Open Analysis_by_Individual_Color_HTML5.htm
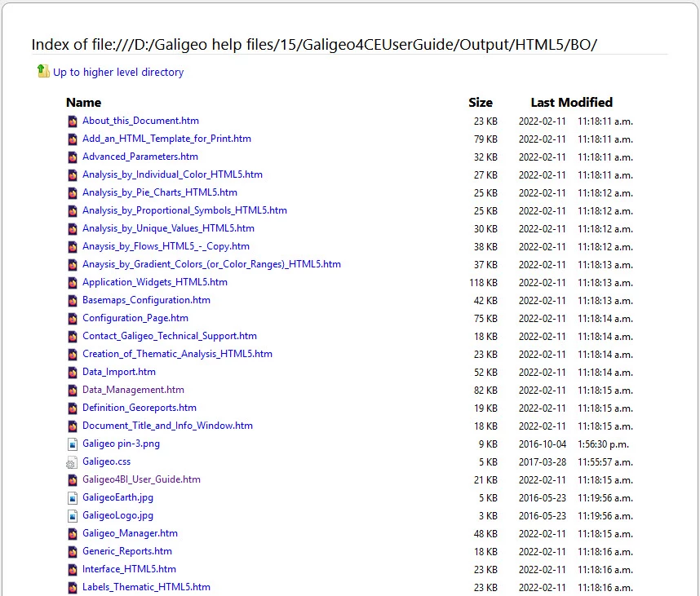 click(172, 174)
